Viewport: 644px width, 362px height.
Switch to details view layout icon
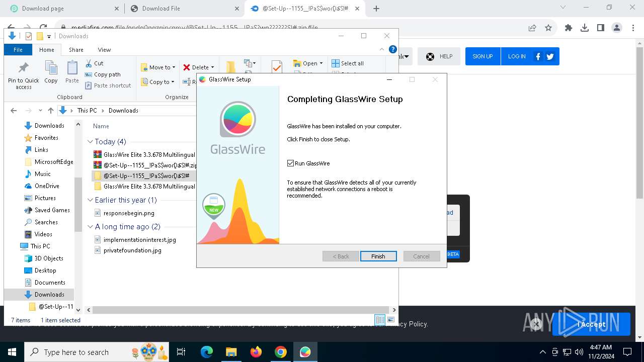pos(380,320)
